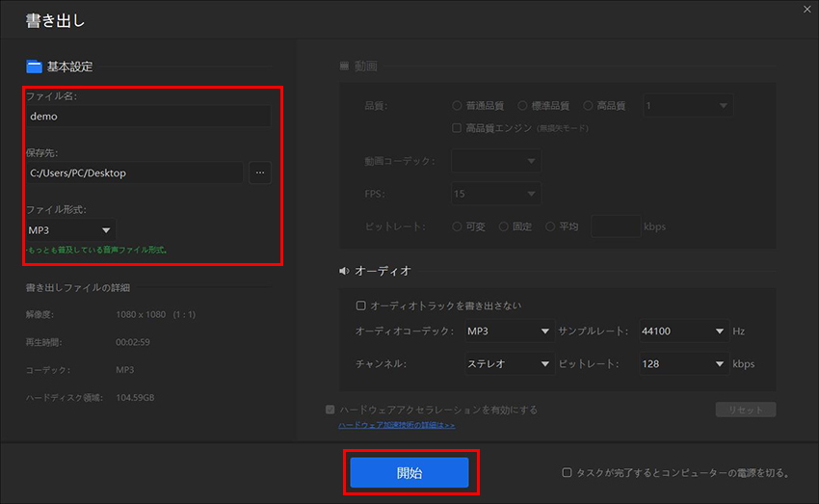Click the video bitrate kbps input box

tap(616, 226)
